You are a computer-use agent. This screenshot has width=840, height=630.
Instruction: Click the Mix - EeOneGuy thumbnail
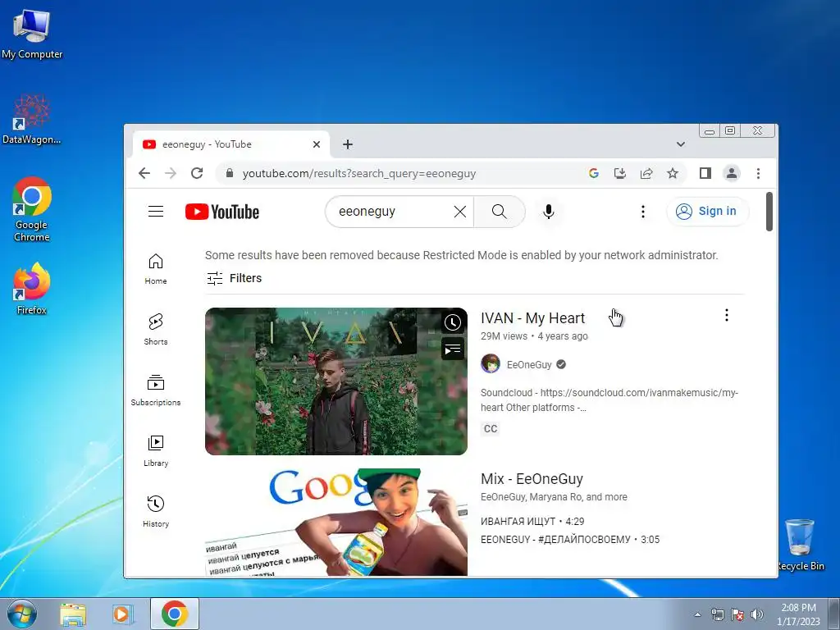(x=336, y=523)
